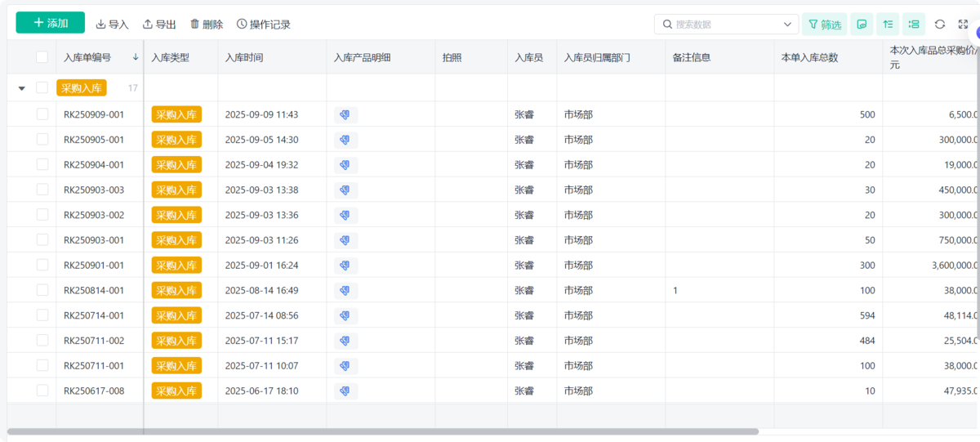Refresh the table data

point(940,25)
